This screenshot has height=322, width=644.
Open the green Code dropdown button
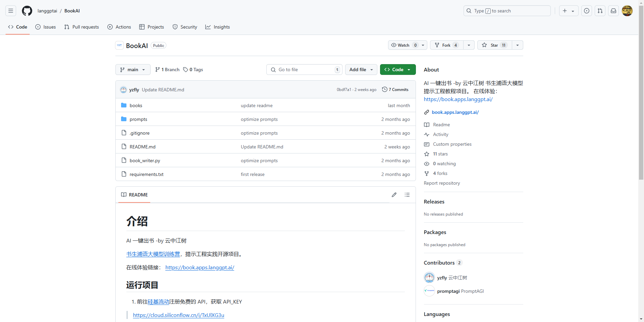398,70
